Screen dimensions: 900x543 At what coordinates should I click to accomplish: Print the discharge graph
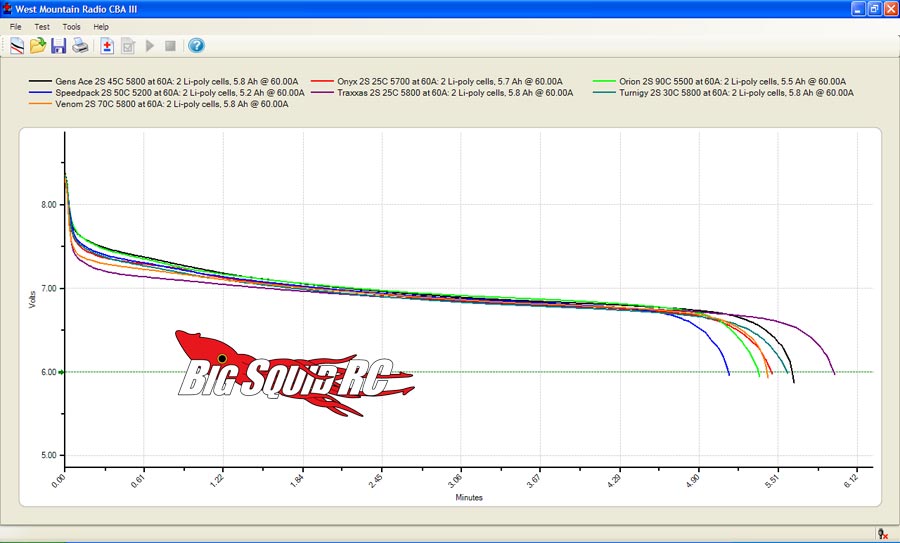coord(80,46)
